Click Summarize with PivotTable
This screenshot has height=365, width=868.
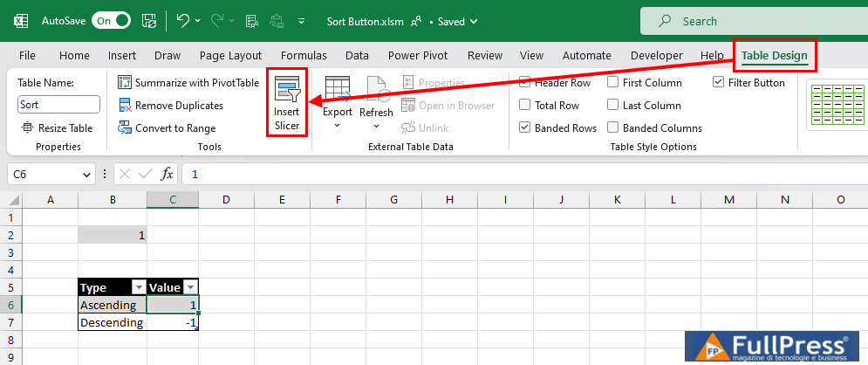[x=188, y=83]
